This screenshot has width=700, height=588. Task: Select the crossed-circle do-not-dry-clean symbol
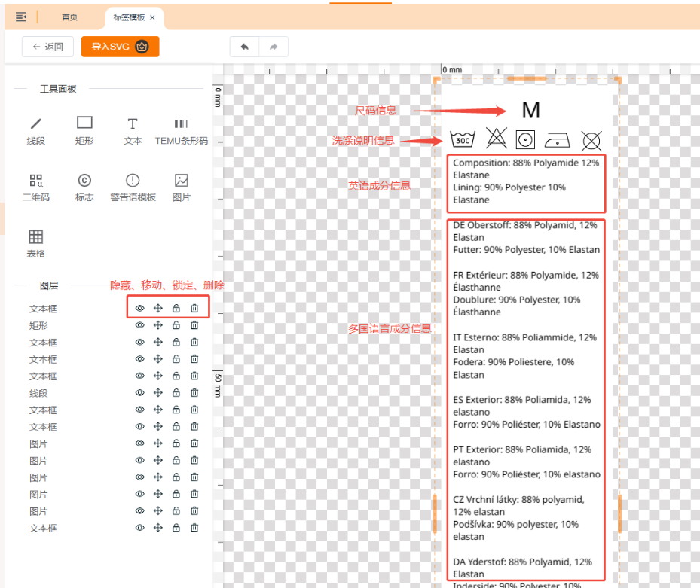(591, 141)
